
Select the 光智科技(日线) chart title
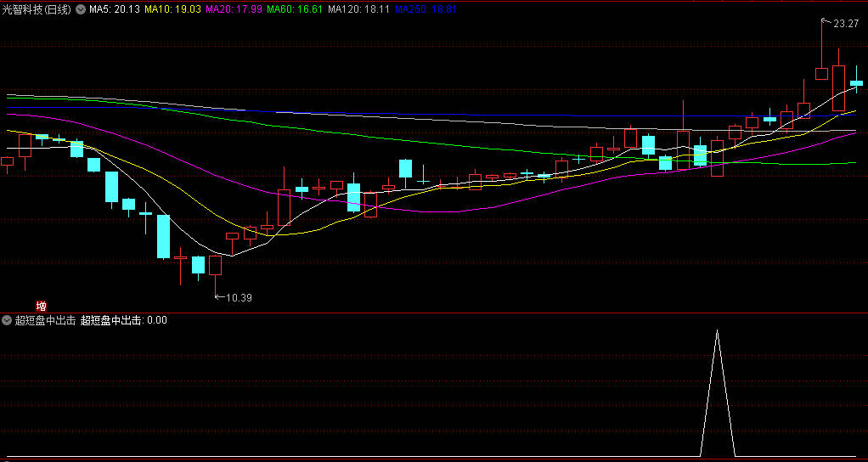pos(37,8)
